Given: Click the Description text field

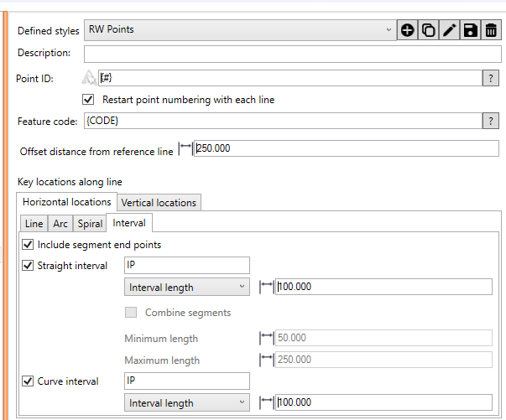Looking at the screenshot, I should (x=291, y=54).
